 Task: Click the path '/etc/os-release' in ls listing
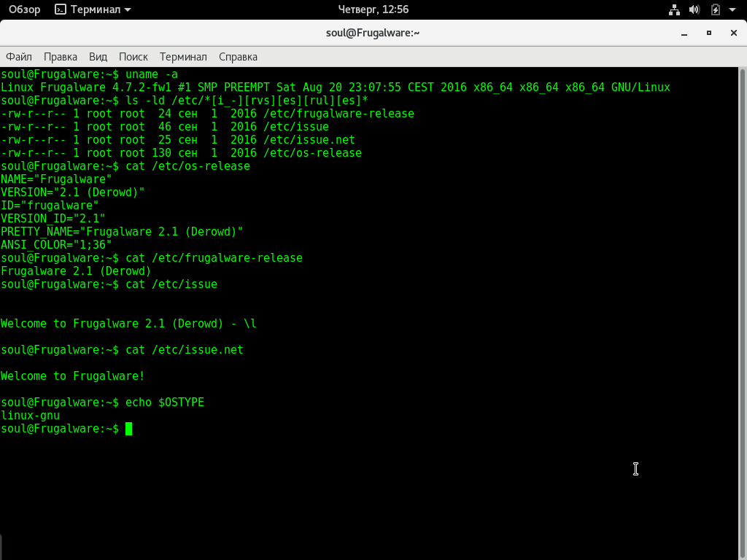312,153
